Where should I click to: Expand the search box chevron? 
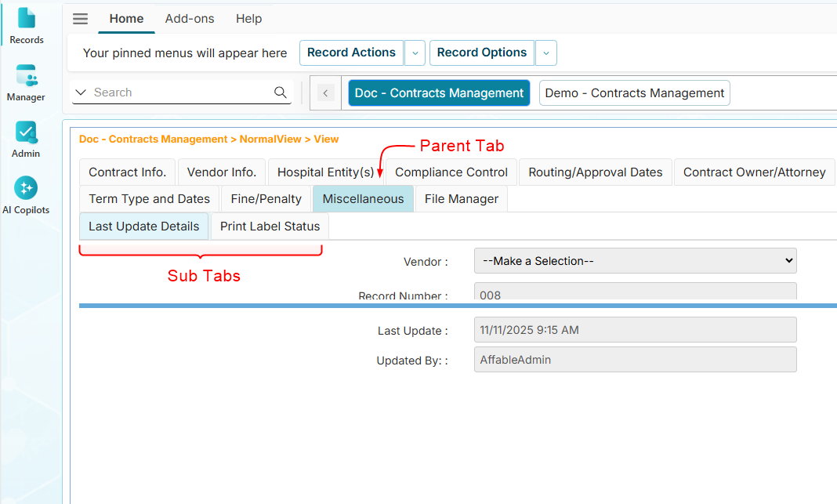tap(81, 92)
